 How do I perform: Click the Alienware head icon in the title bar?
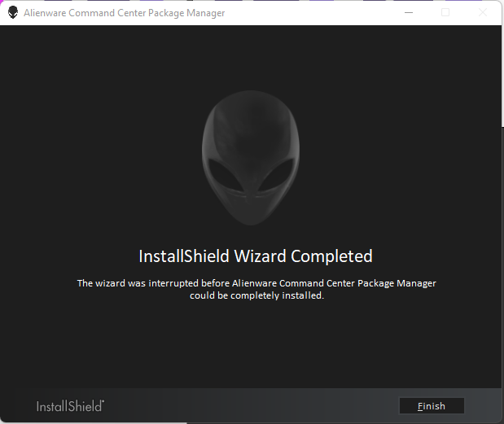[13, 12]
